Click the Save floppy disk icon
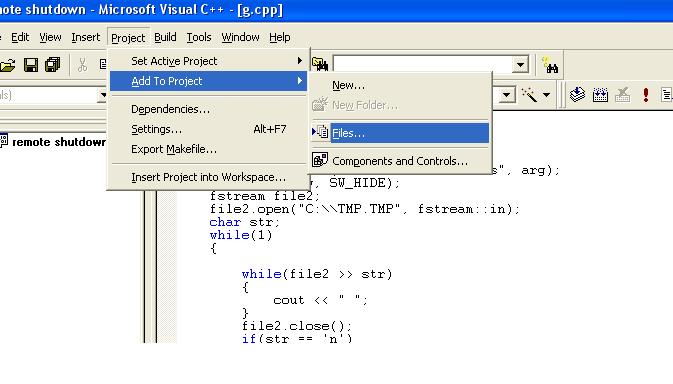This screenshot has width=673, height=384. point(31,65)
